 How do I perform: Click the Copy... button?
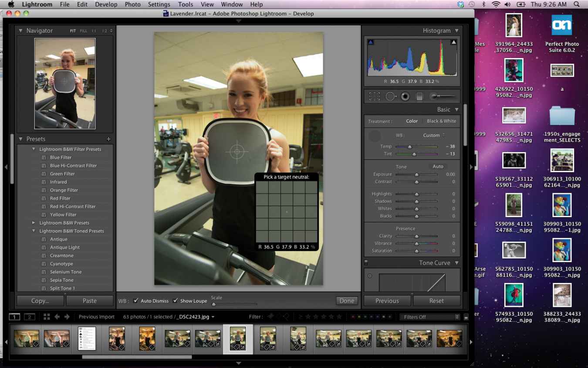click(x=40, y=301)
